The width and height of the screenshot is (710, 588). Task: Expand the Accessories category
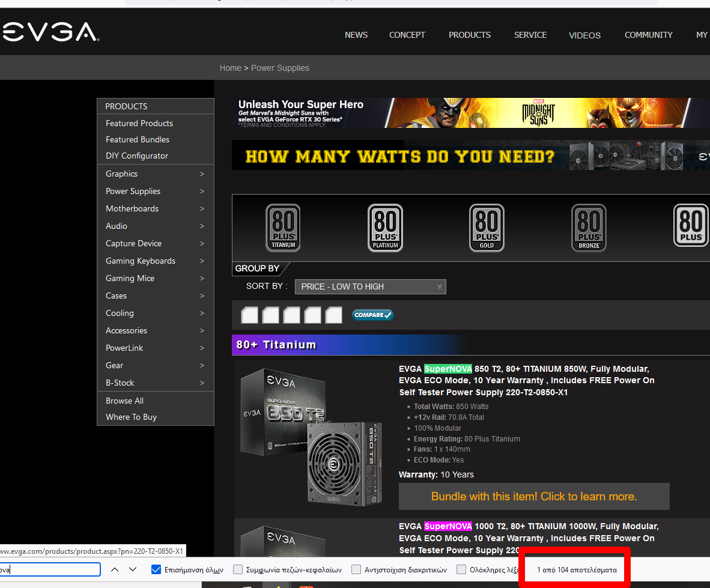(156, 330)
